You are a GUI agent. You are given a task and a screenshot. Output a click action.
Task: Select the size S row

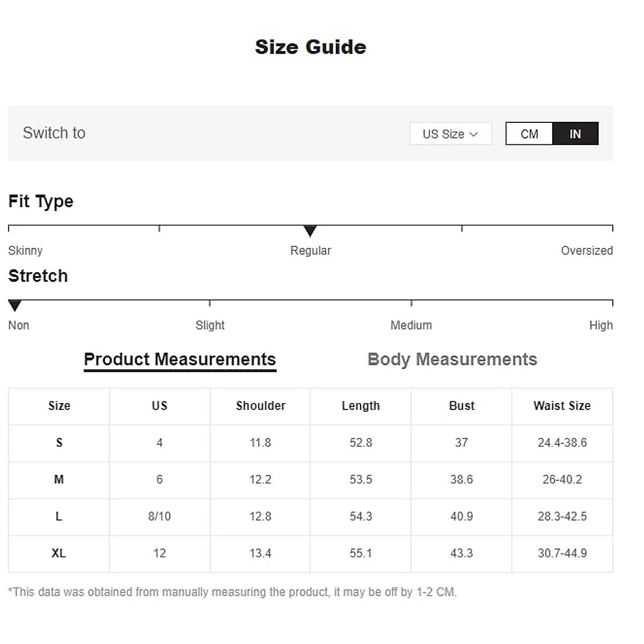[59, 443]
